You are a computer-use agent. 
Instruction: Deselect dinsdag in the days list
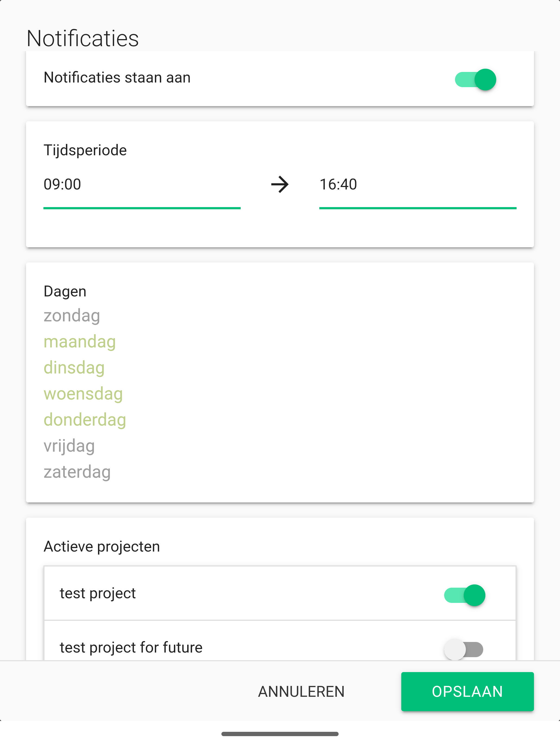point(74,368)
